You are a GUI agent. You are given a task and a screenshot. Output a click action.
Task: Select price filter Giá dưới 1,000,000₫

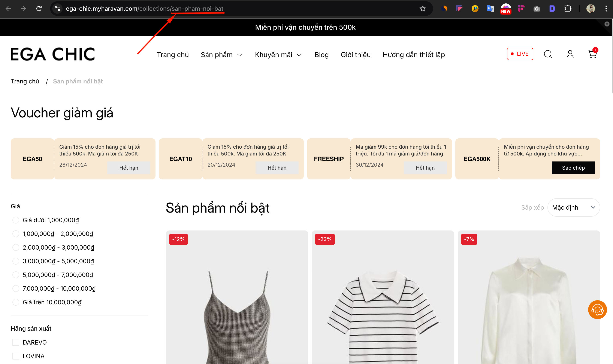tap(16, 220)
